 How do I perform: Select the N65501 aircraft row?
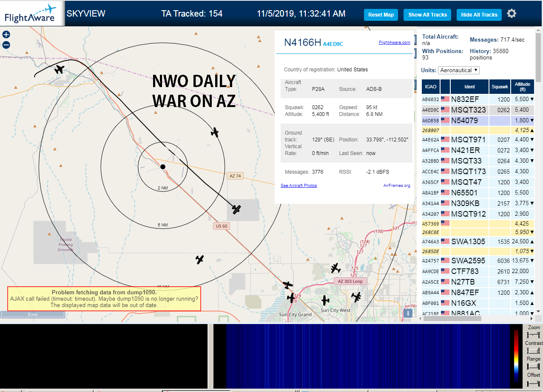pyautogui.click(x=478, y=192)
